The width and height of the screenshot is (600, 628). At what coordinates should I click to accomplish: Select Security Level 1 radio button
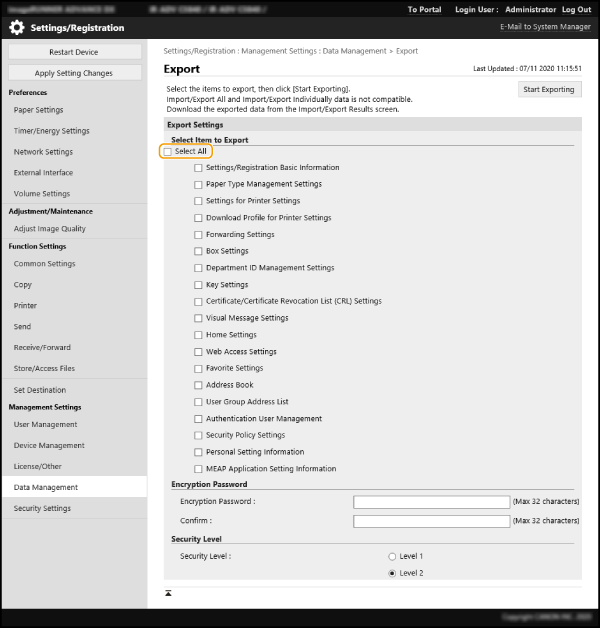coord(391,556)
